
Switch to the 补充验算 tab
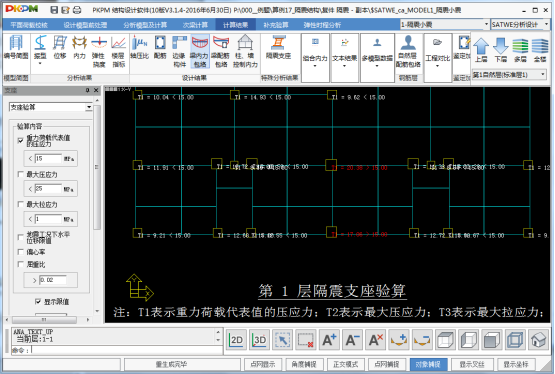pos(276,25)
